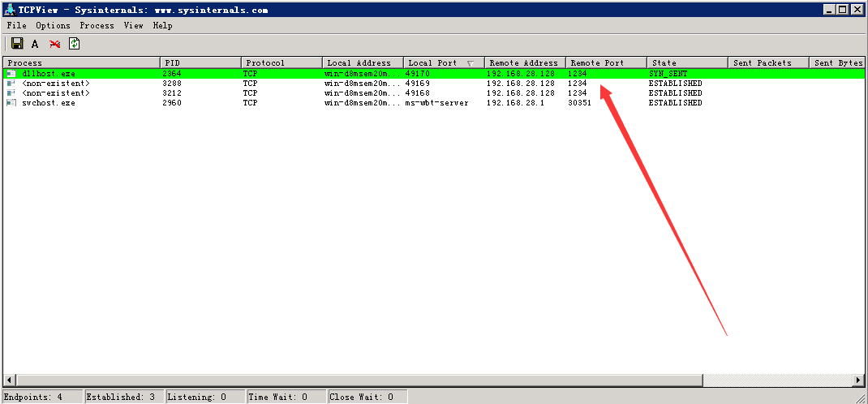Open the View menu
868x404 pixels.
[133, 26]
